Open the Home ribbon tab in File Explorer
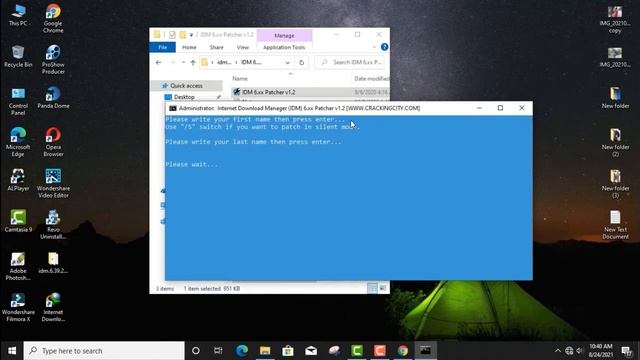The height and width of the screenshot is (360, 640). [x=189, y=47]
